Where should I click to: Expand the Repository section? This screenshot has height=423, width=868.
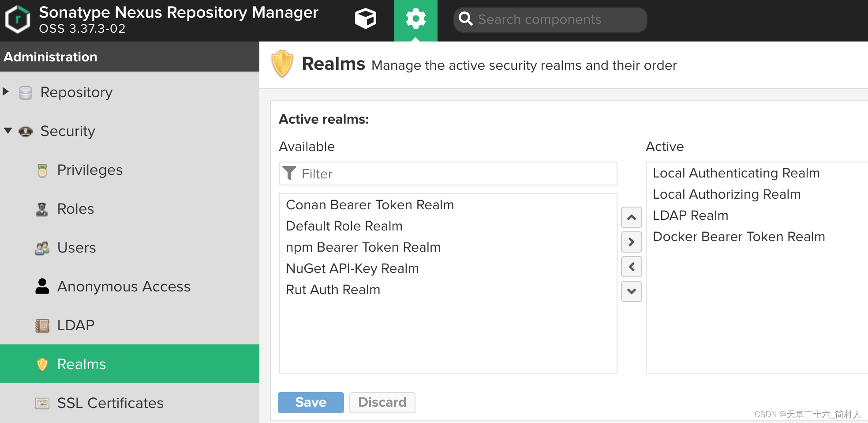coord(6,91)
